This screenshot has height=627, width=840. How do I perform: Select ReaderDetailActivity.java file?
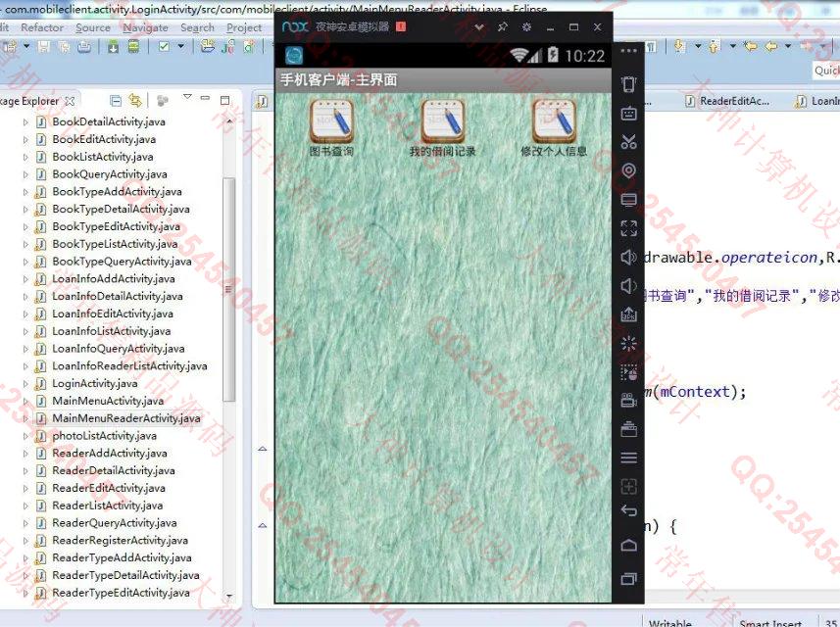click(x=114, y=470)
